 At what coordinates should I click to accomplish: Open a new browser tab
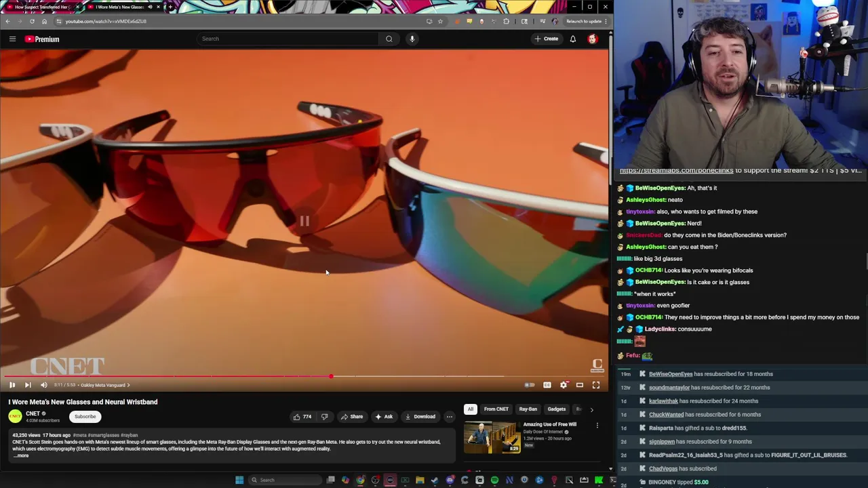coord(170,7)
